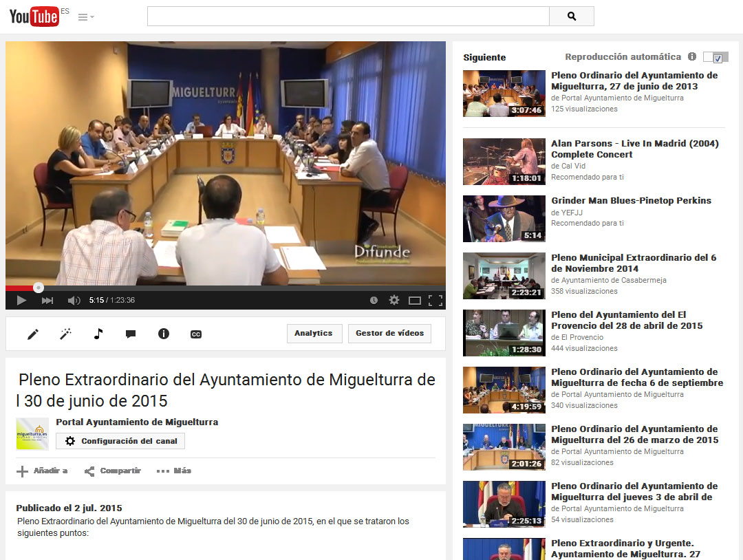Open Pleno Ordinario 27 de junio de 2013
This screenshot has width=743, height=560.
pos(634,80)
